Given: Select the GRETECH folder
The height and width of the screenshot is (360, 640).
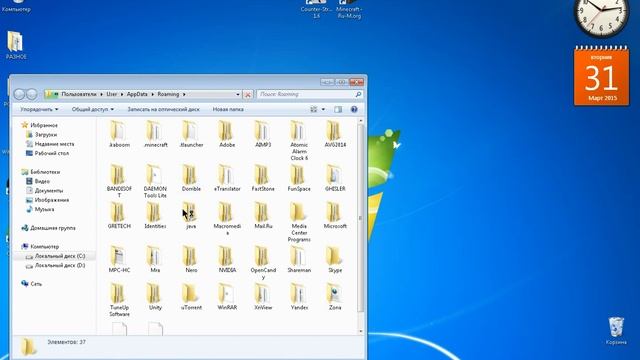Looking at the screenshot, I should click(119, 216).
